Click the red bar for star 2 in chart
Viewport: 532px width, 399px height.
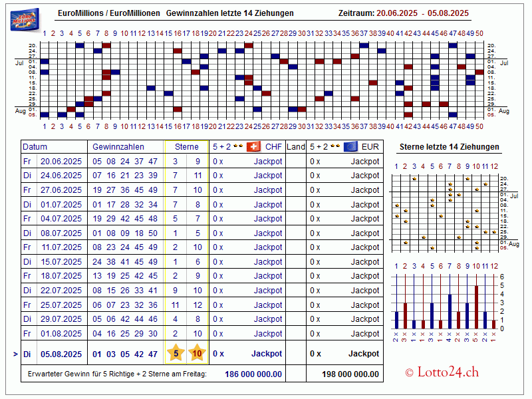(405, 316)
